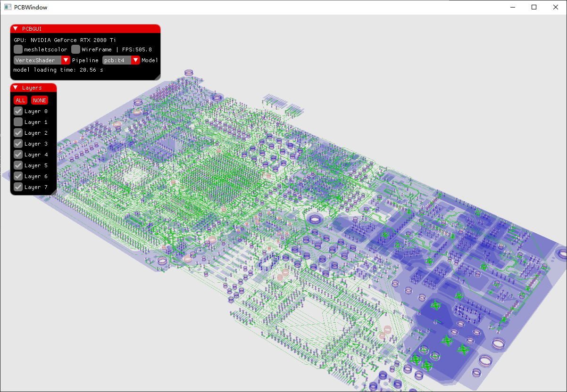The width and height of the screenshot is (567, 392).
Task: Click the PCBWindow app icon in title bar
Action: [x=7, y=7]
